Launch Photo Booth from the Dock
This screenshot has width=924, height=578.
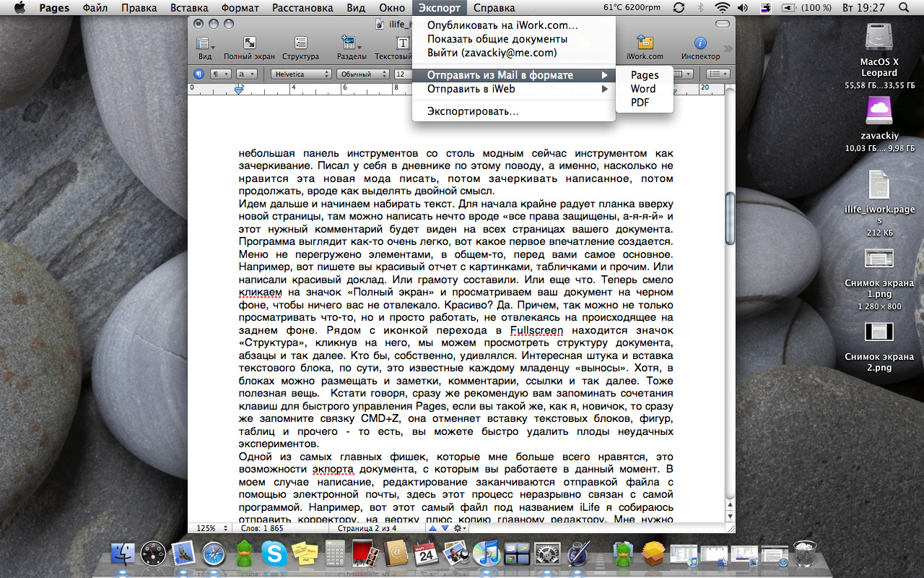(366, 554)
